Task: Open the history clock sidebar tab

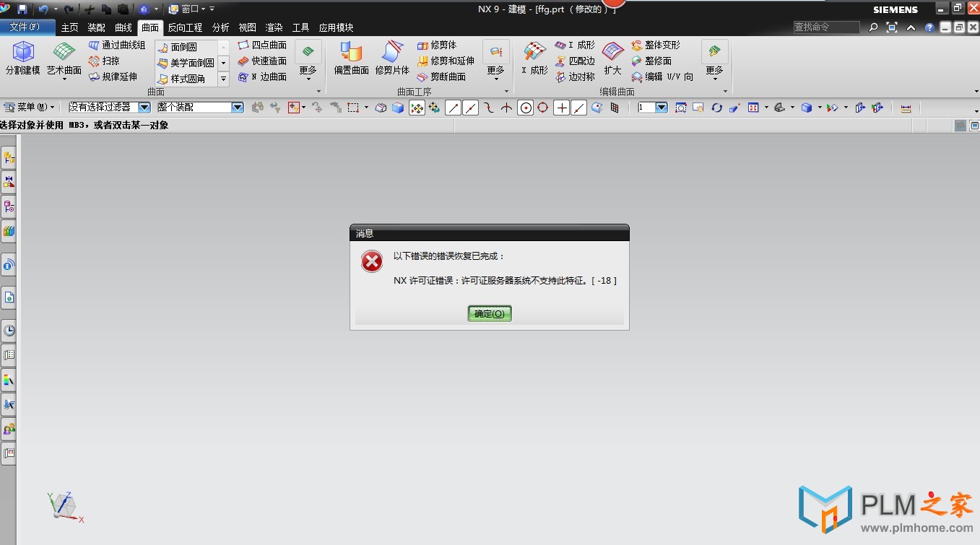Action: pos(9,331)
